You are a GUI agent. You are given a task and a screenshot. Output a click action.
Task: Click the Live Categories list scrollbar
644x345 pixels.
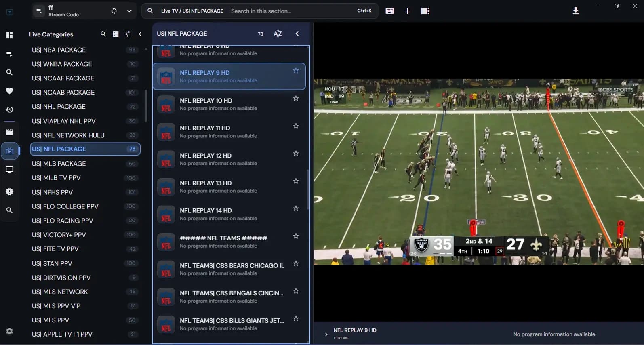tap(146, 106)
